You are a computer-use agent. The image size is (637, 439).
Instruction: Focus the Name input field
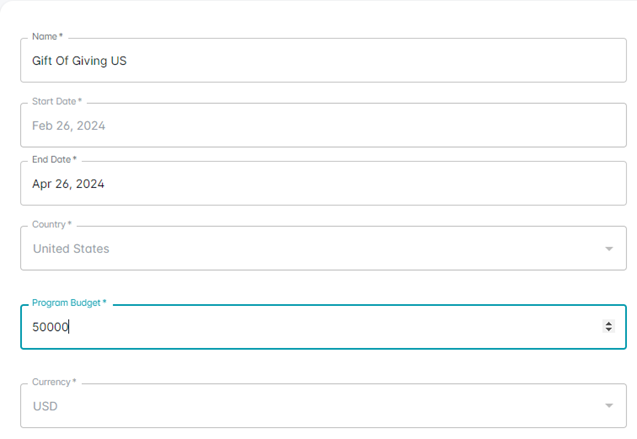323,61
